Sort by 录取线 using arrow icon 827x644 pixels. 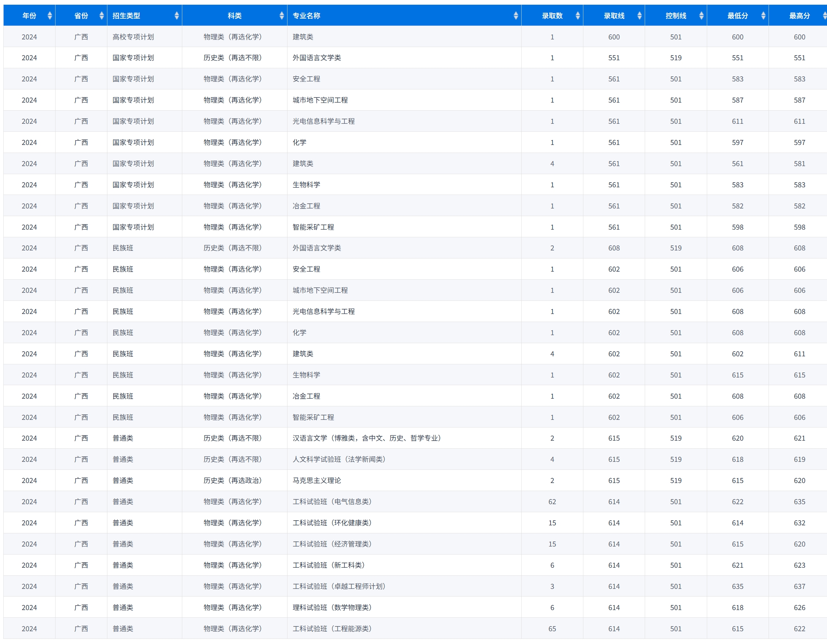[639, 15]
